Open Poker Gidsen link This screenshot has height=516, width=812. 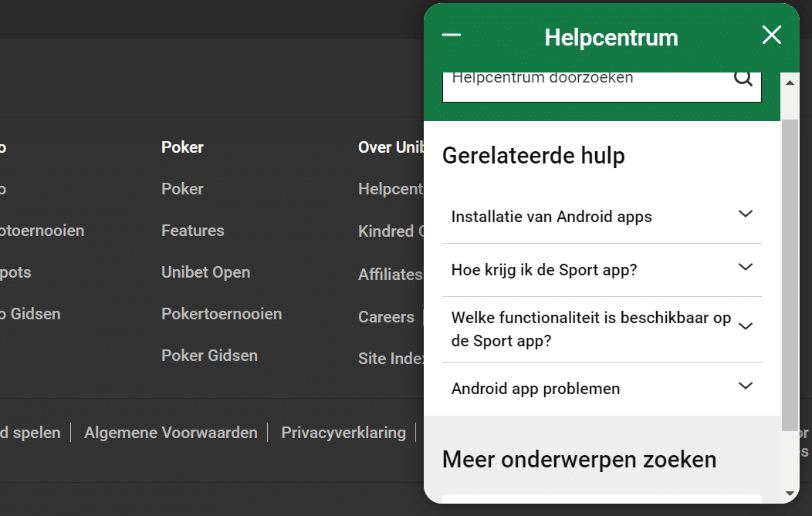(x=209, y=356)
